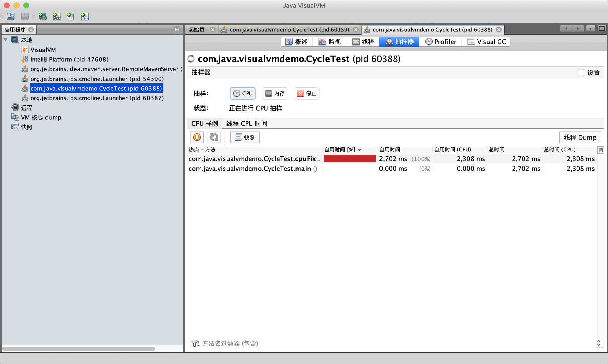Open the filter field stepper arrows
This screenshot has width=608, height=364.
tap(599, 343)
